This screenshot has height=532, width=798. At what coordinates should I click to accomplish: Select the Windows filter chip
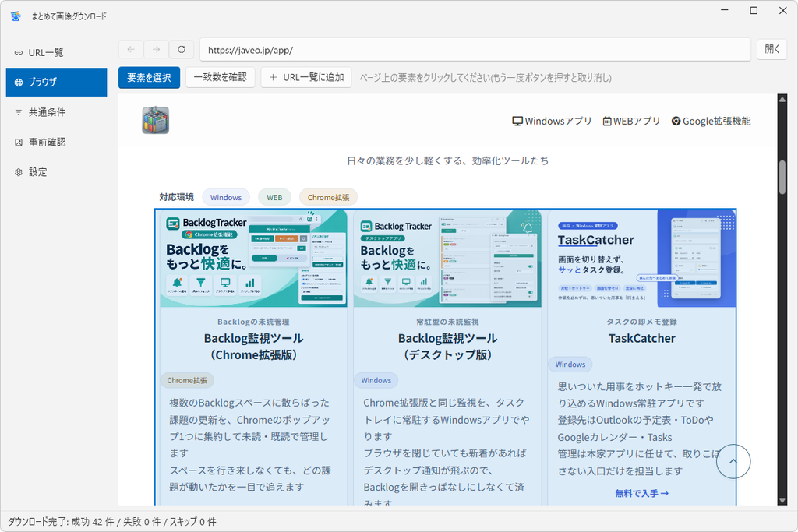(x=226, y=197)
